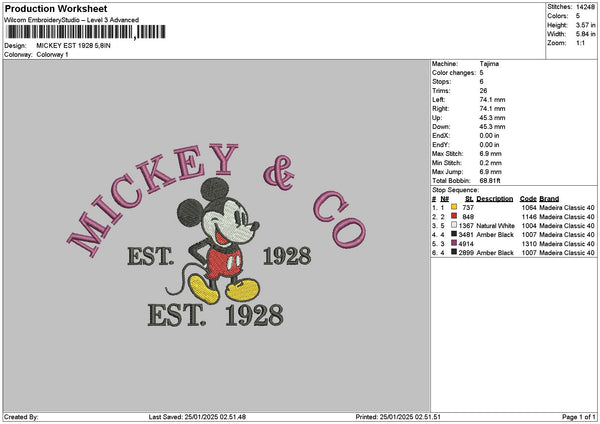Click the yellow thread swatch for stop 1

454,207
